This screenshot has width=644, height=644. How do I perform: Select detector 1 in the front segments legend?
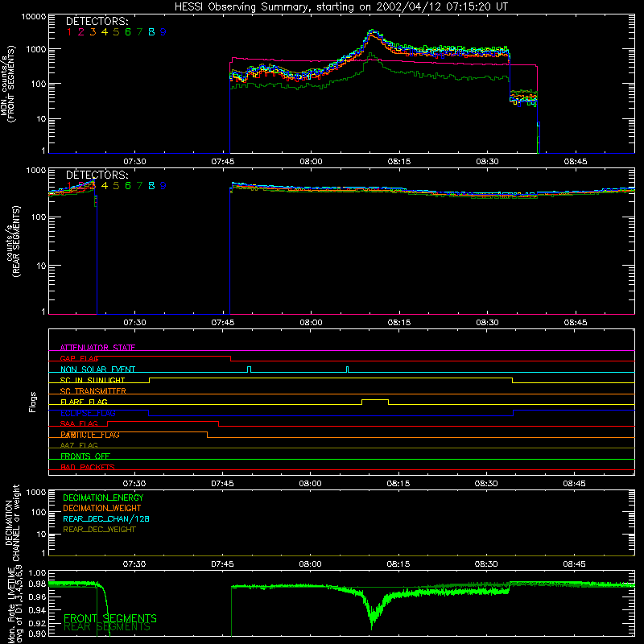pos(69,32)
